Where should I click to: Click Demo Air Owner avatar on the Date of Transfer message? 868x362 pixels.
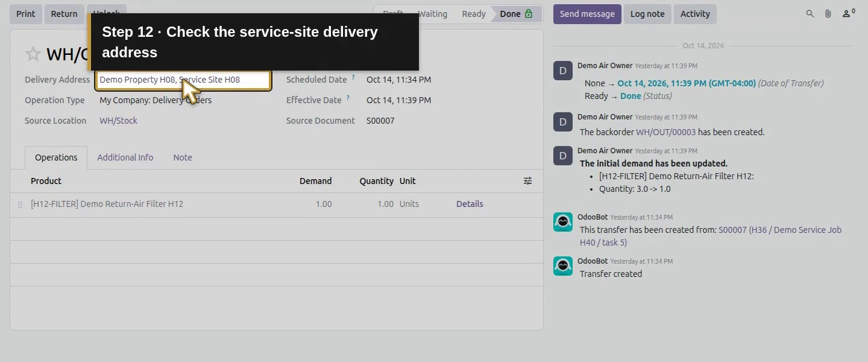point(563,71)
